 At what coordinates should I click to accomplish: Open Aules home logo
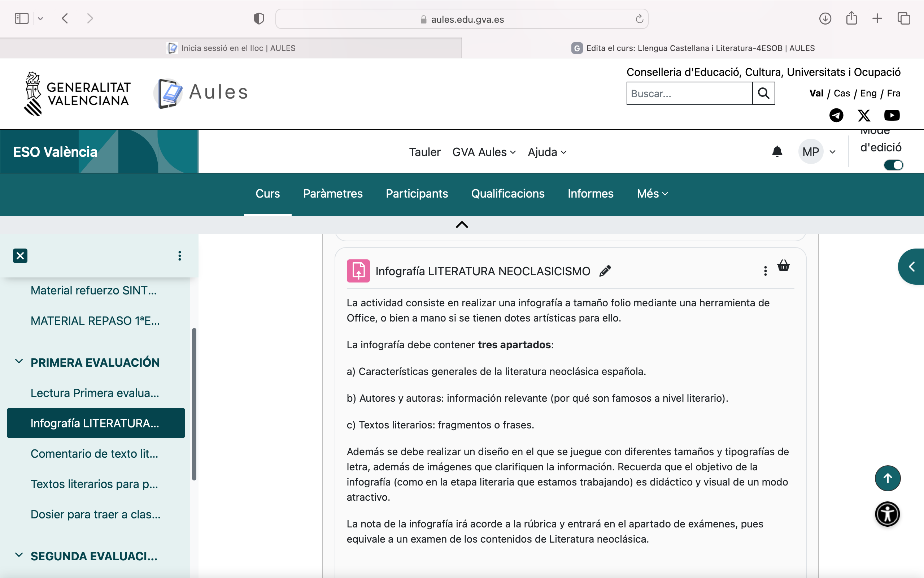click(x=201, y=93)
